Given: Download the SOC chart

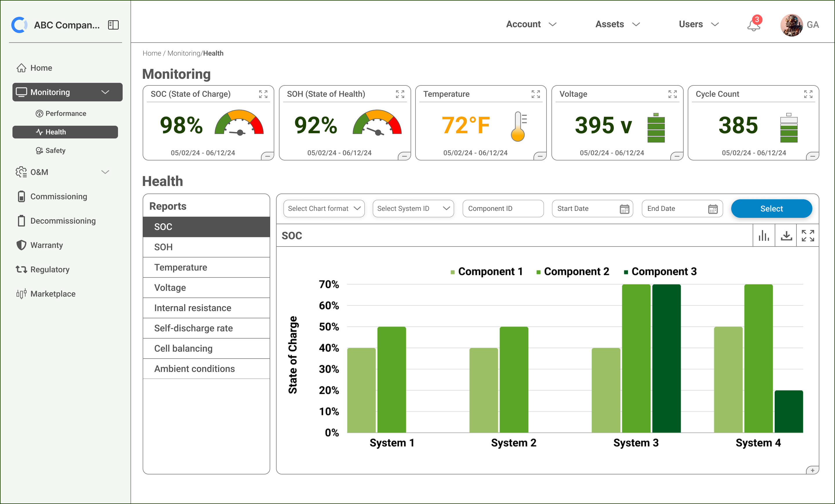Looking at the screenshot, I should pos(786,235).
